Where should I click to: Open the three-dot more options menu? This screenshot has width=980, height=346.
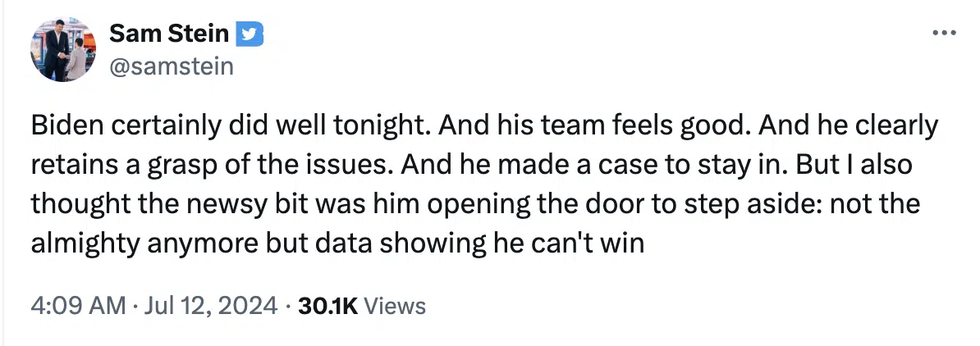point(944,33)
